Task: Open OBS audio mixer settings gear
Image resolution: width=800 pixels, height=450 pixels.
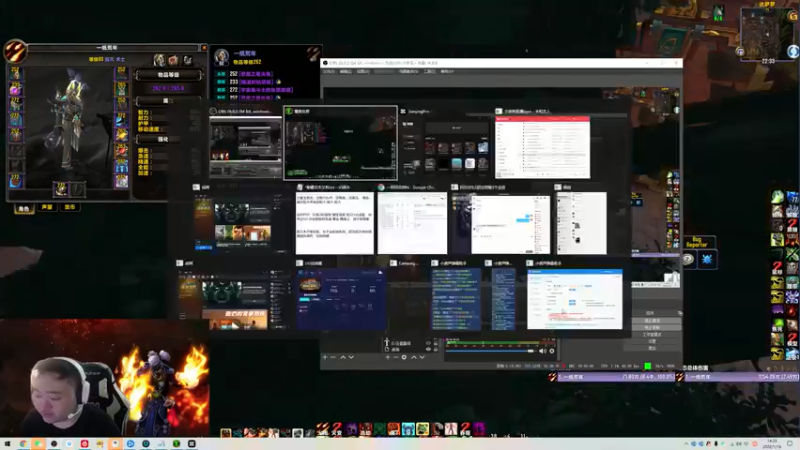Action: [552, 351]
